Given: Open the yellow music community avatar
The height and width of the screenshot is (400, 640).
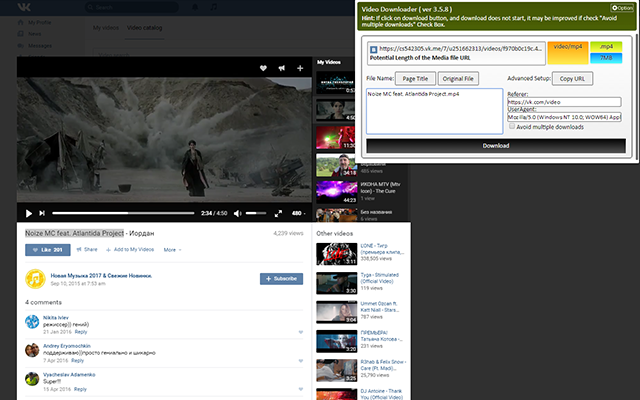Looking at the screenshot, I should pos(35,279).
